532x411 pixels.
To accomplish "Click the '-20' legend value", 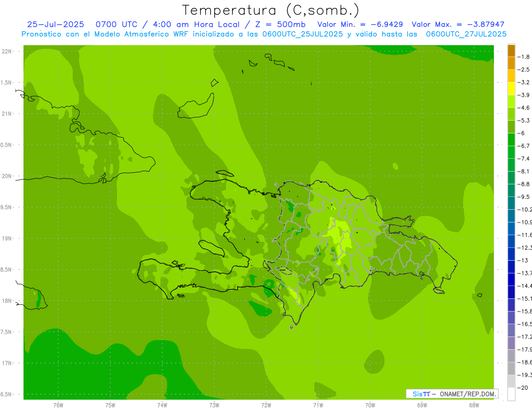I will click(x=523, y=388).
